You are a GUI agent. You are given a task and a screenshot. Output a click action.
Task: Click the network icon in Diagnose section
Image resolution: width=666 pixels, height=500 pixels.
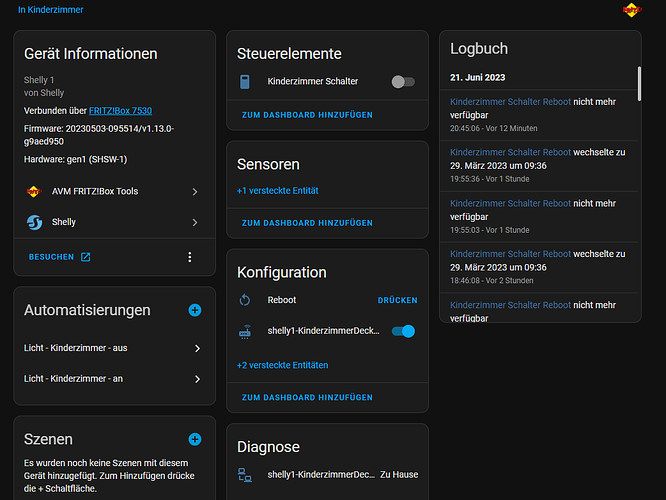pyautogui.click(x=245, y=475)
